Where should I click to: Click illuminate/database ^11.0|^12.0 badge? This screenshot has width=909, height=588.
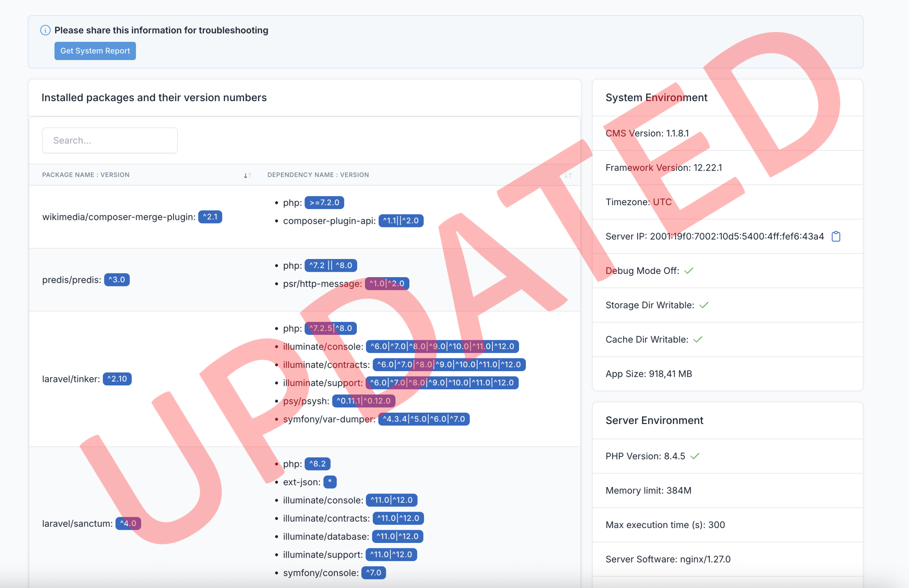pyautogui.click(x=398, y=537)
